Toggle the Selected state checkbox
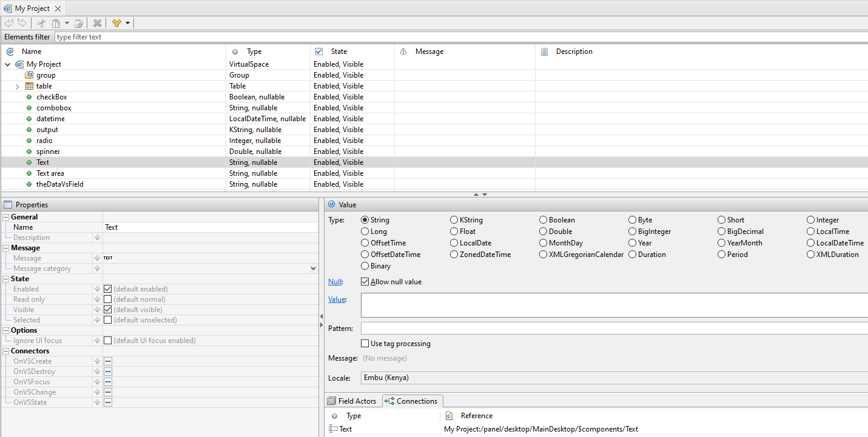The image size is (868, 437). (x=108, y=320)
